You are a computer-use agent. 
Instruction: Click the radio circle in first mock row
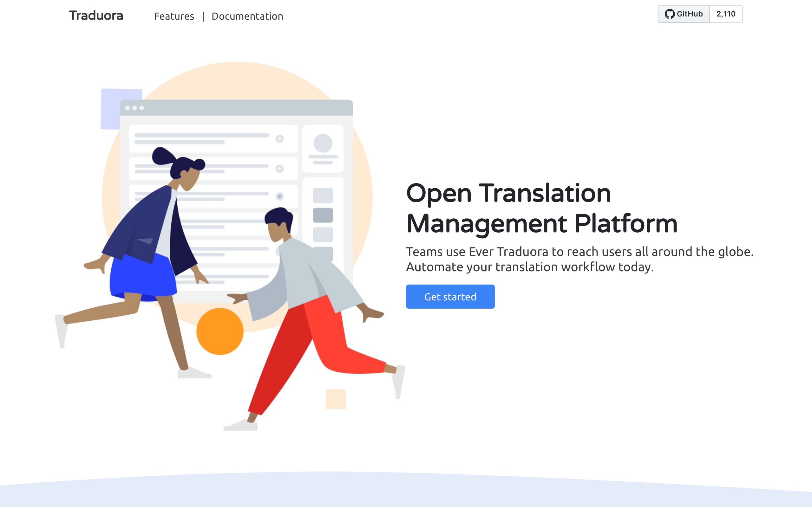pos(279,139)
